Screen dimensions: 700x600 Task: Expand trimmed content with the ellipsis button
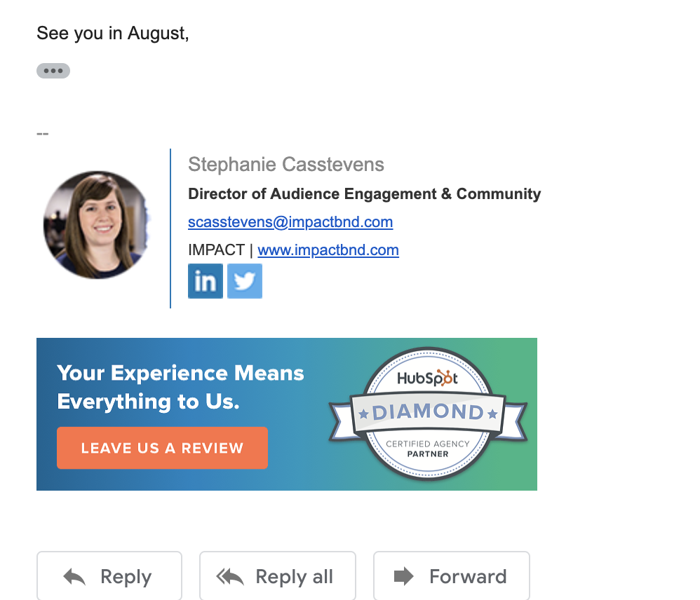(x=53, y=71)
